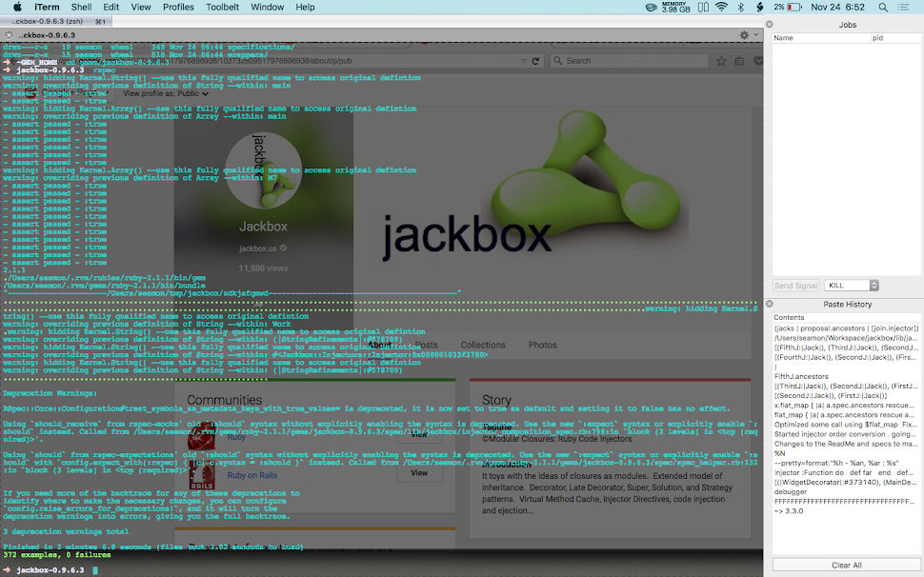Select the 'debugger' paste entry
The image size is (924, 577).
click(846, 491)
